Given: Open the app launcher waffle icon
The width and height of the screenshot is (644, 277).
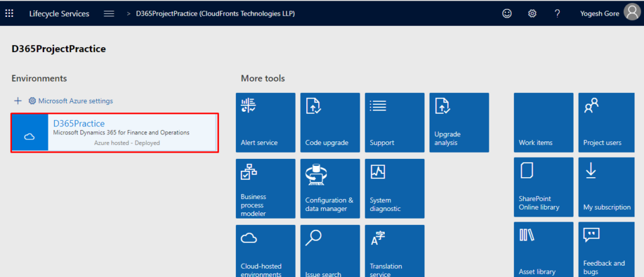Looking at the screenshot, I should (9, 13).
